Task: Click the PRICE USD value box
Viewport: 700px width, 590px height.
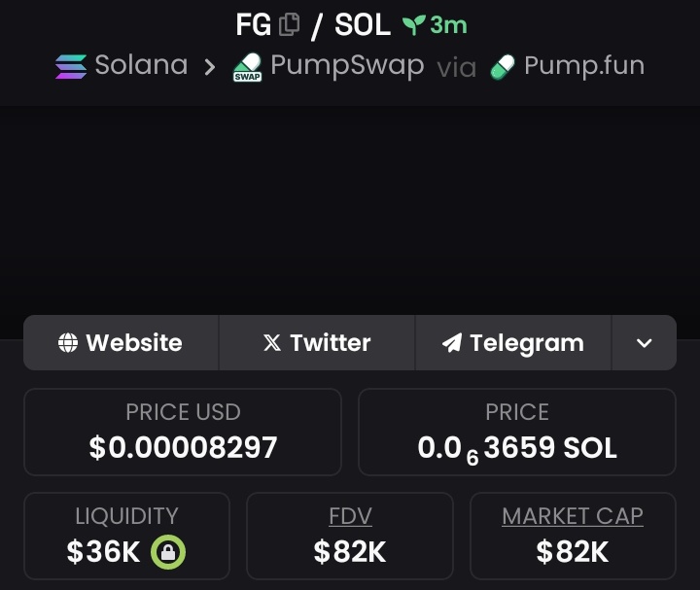Action: (183, 432)
